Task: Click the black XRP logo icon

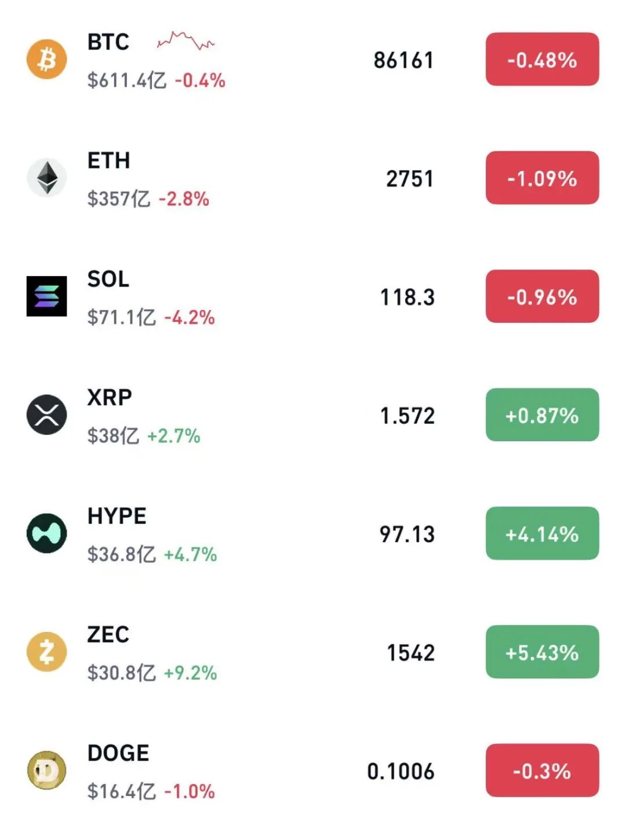Action: (x=47, y=414)
